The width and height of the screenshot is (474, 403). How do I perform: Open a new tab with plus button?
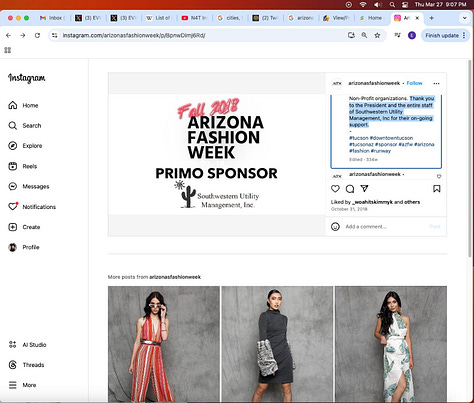point(431,18)
